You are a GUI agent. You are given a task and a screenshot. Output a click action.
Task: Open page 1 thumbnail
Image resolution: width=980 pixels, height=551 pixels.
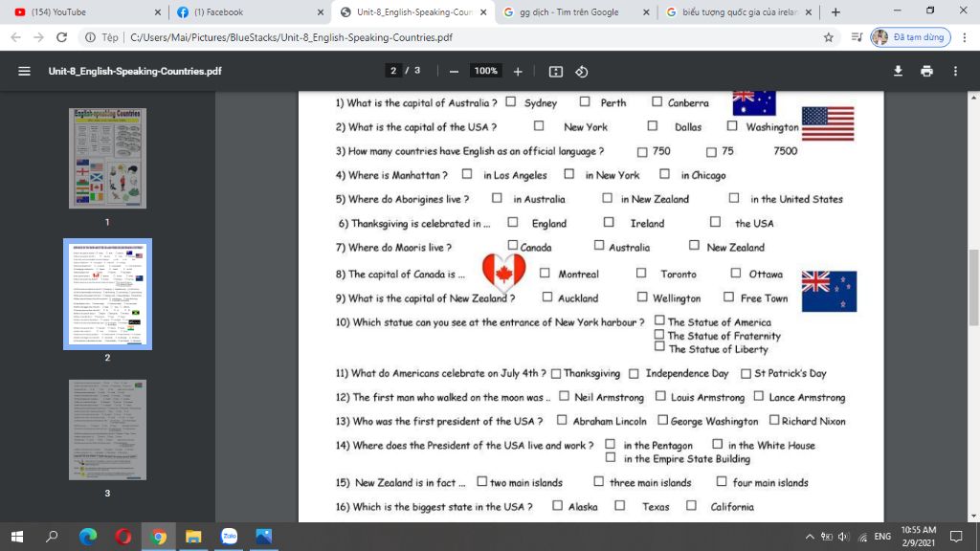[107, 158]
